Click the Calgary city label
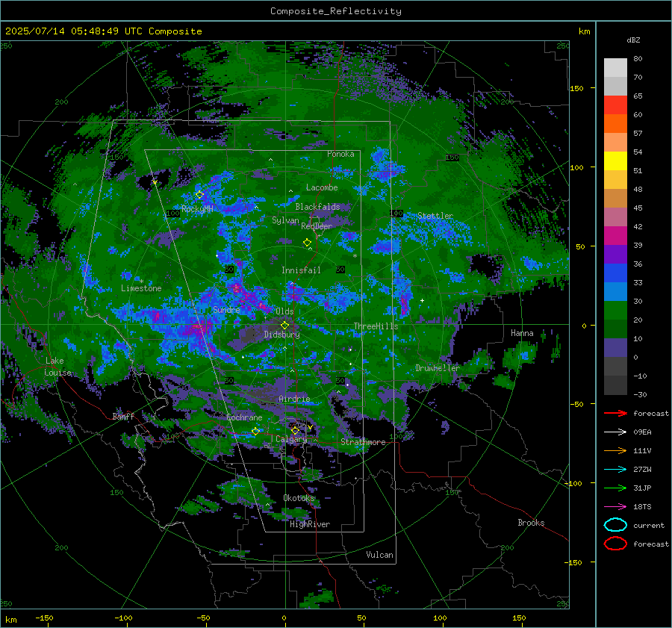The height and width of the screenshot is (628, 672). pyautogui.click(x=291, y=439)
